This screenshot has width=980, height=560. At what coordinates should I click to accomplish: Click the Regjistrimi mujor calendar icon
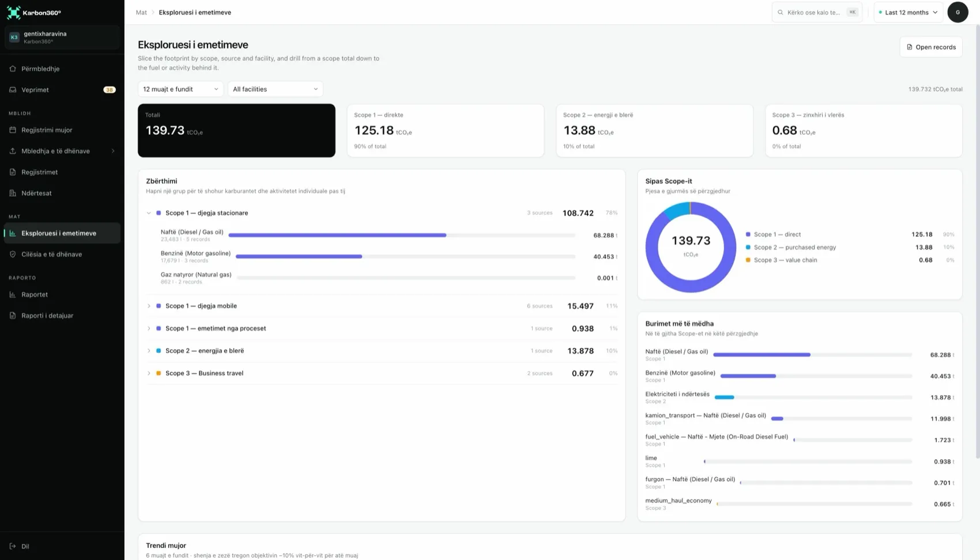pos(13,130)
